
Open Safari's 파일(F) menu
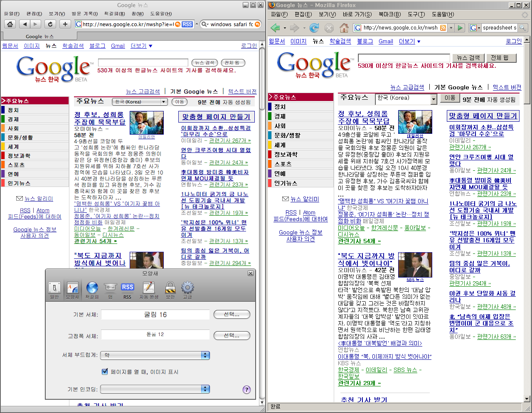(12, 14)
